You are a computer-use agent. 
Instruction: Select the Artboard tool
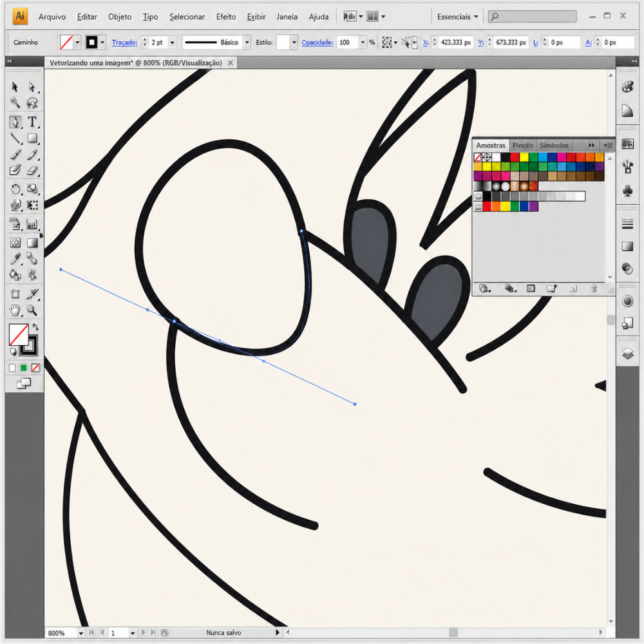pyautogui.click(x=15, y=294)
